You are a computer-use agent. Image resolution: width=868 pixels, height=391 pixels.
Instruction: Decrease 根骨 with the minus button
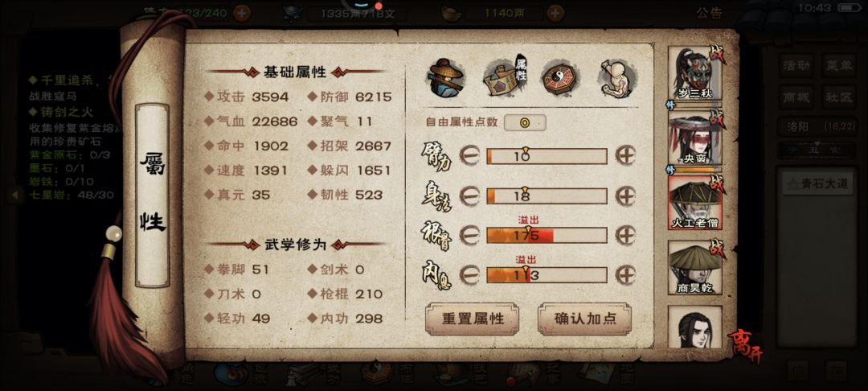click(x=469, y=236)
